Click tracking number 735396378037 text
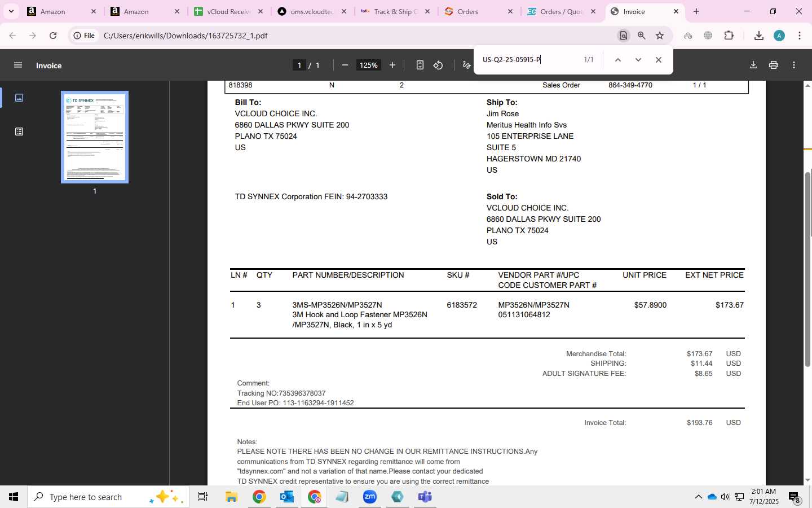 [x=302, y=393]
